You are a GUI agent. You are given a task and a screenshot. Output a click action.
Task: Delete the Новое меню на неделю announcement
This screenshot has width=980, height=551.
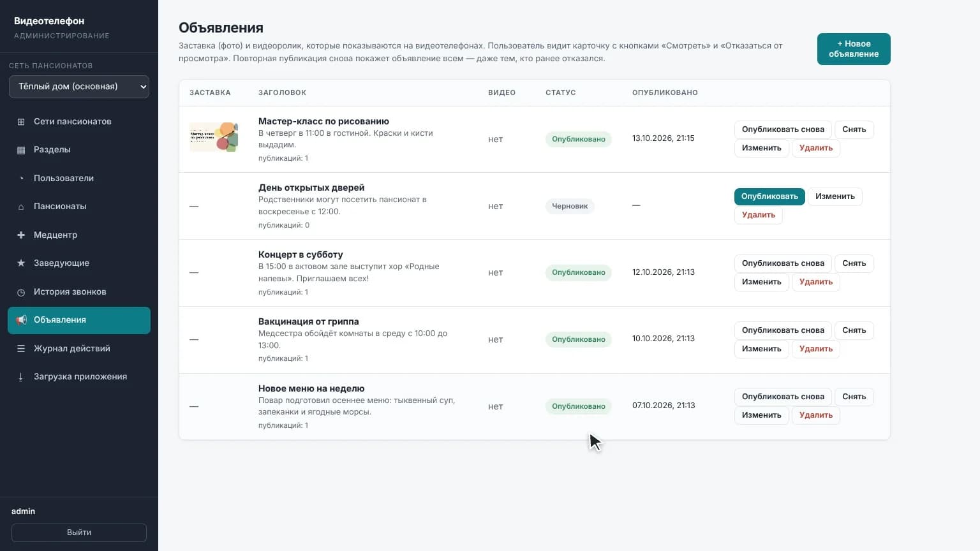tap(815, 415)
